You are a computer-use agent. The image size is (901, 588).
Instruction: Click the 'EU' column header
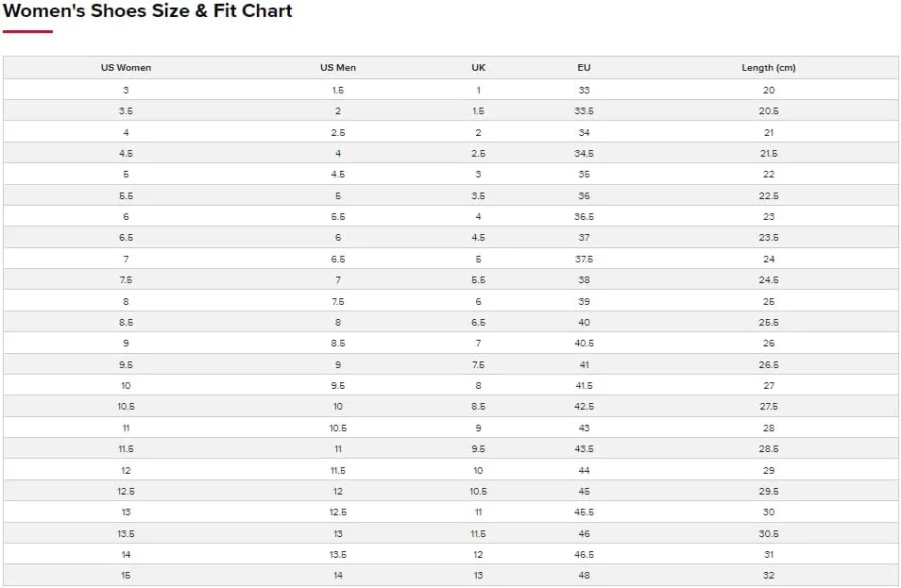pos(584,68)
